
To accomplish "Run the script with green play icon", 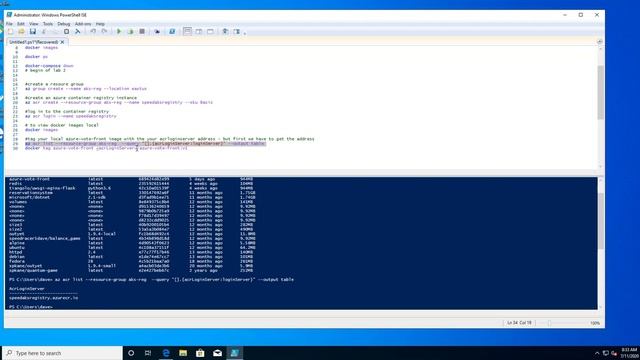I will 119,31.
